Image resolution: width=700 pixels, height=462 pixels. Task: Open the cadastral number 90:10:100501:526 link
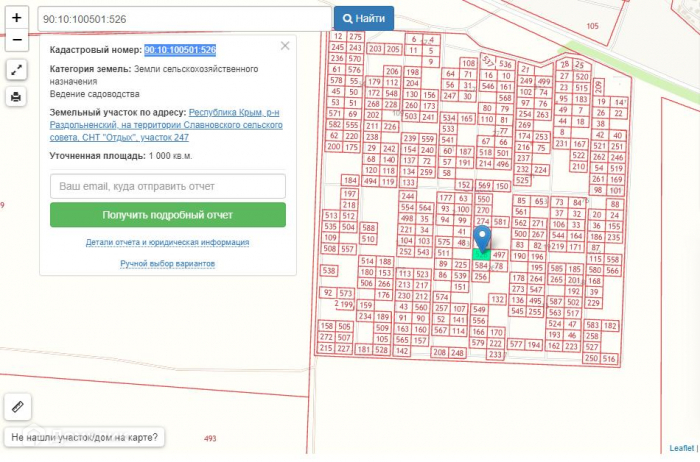pyautogui.click(x=180, y=49)
